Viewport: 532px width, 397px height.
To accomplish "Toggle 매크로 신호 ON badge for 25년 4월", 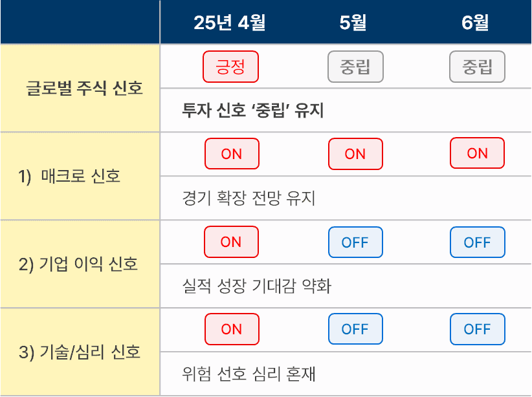I will 231,154.
